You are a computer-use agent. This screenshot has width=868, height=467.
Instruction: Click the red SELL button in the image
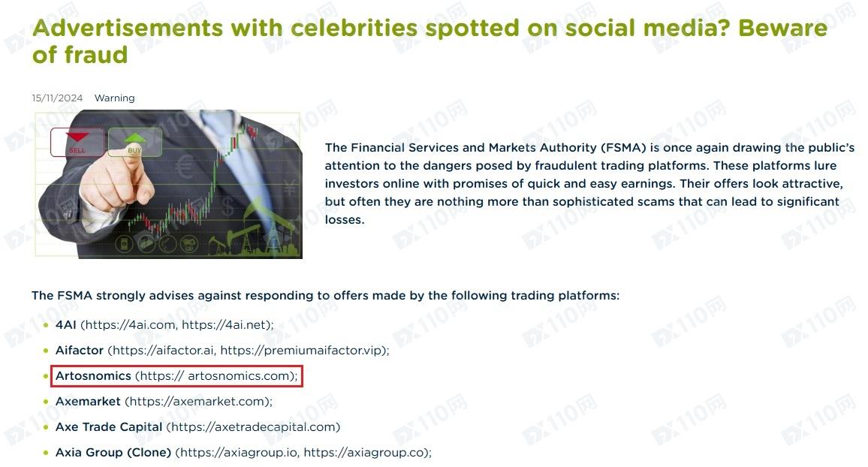tap(77, 143)
